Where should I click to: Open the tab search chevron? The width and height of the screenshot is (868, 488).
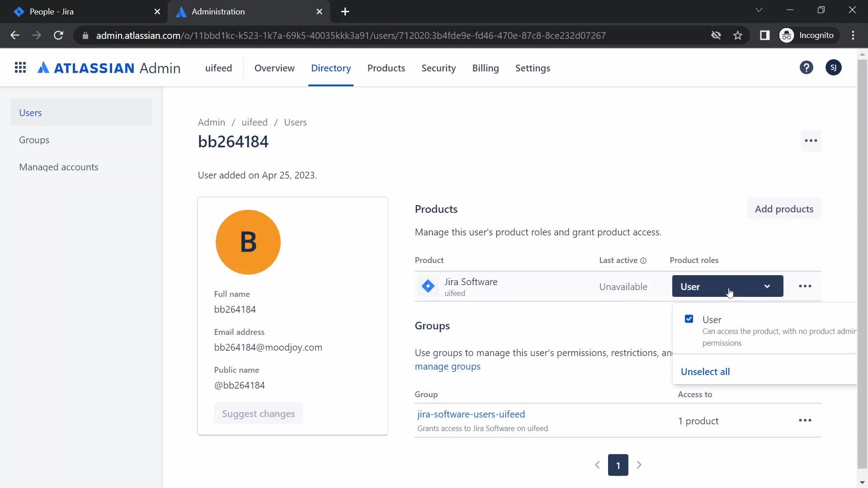tap(759, 10)
